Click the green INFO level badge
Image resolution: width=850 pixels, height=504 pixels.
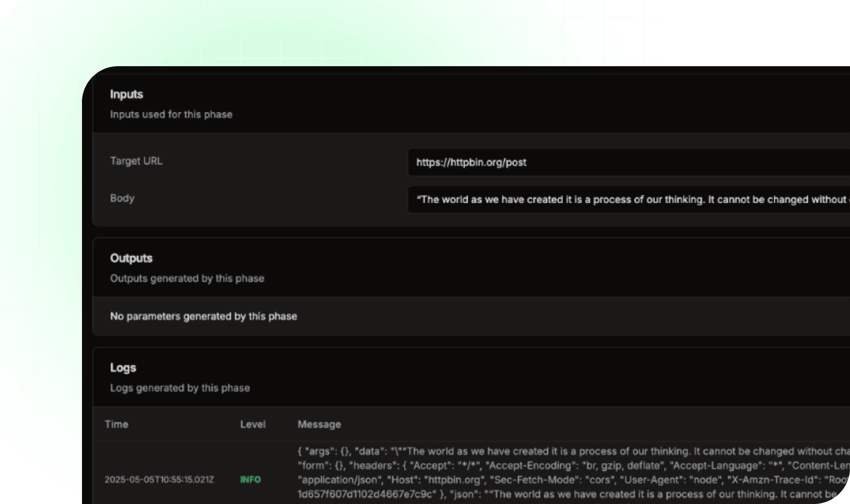[x=250, y=480]
